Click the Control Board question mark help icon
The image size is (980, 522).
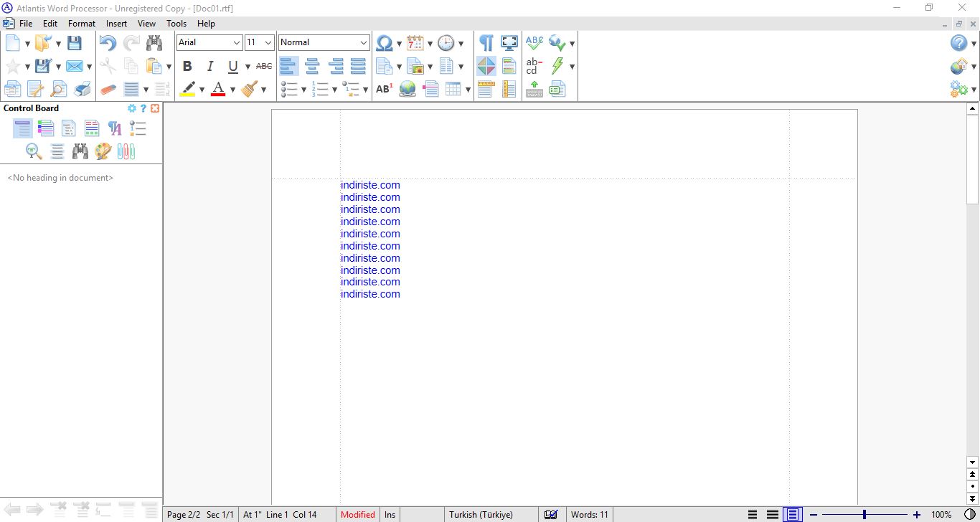(x=143, y=108)
